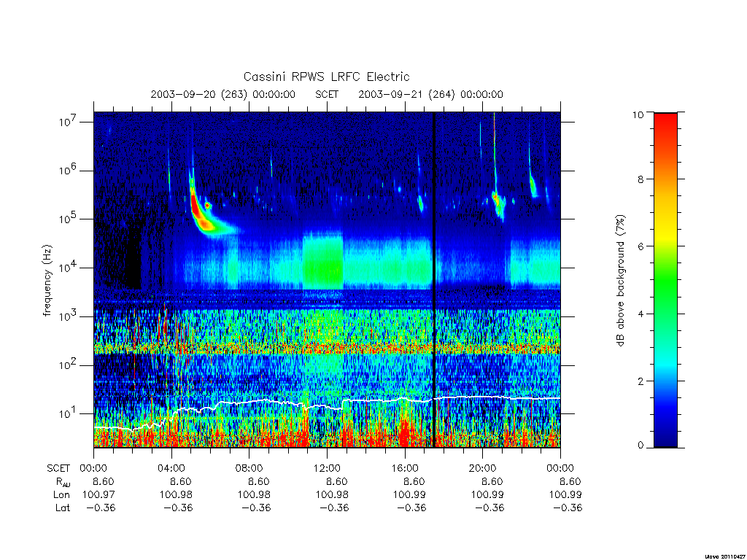Click the colorbar tick label 0
Screen dimensions: 747x560
coord(640,446)
